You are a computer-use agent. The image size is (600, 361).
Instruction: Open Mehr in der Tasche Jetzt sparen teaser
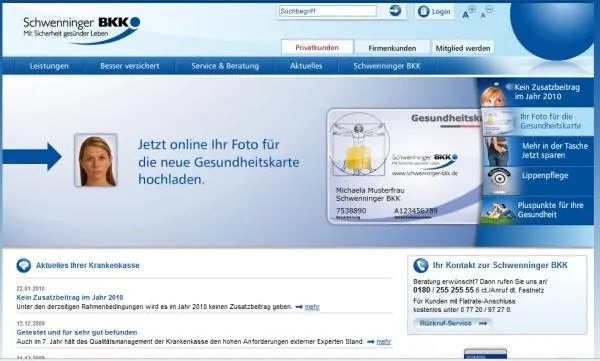(554, 150)
